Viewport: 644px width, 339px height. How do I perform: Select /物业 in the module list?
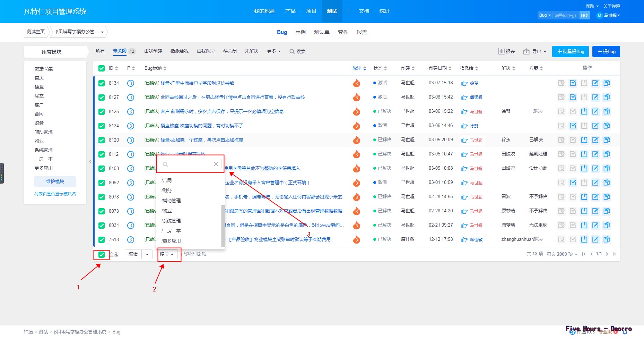[167, 211]
